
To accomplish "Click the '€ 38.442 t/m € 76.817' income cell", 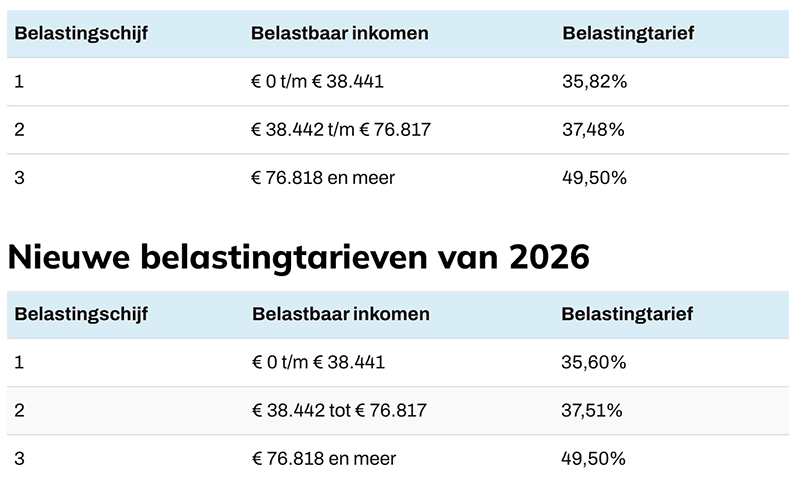I will 341,130.
